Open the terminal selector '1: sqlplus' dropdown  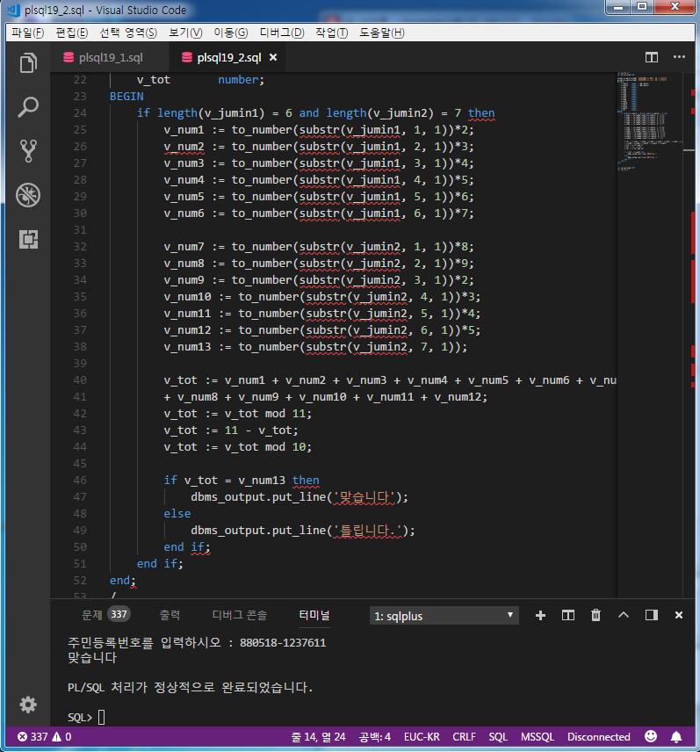(444, 616)
